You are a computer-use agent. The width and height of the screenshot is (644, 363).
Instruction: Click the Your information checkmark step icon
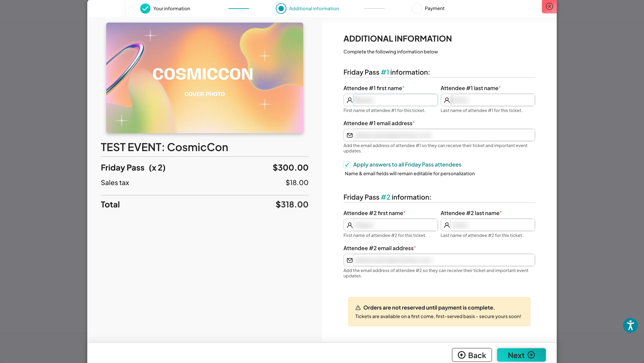tap(145, 8)
